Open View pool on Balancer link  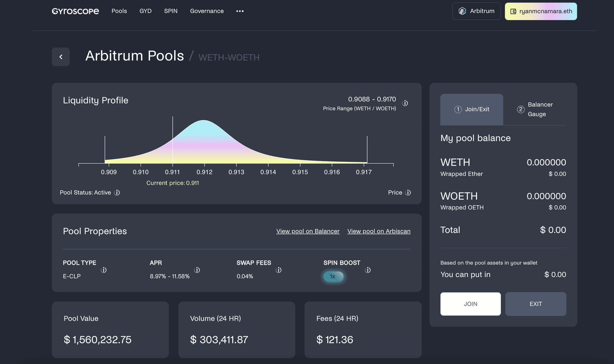[x=308, y=231]
